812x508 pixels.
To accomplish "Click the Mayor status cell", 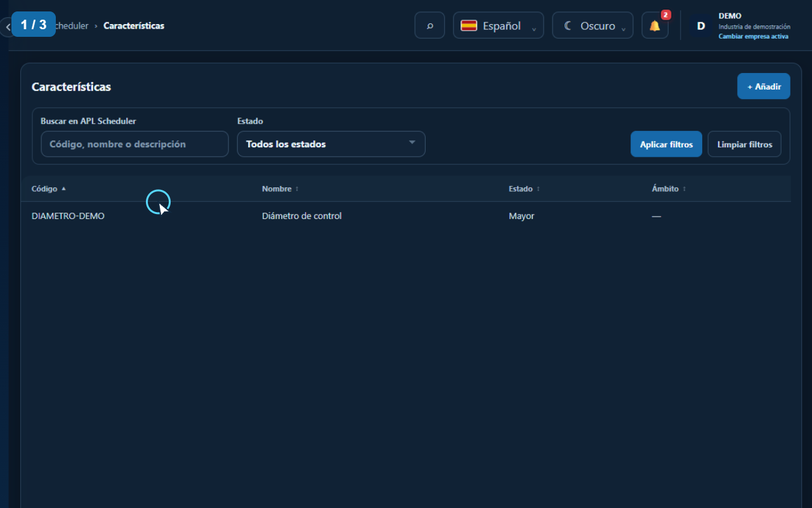I will click(521, 216).
